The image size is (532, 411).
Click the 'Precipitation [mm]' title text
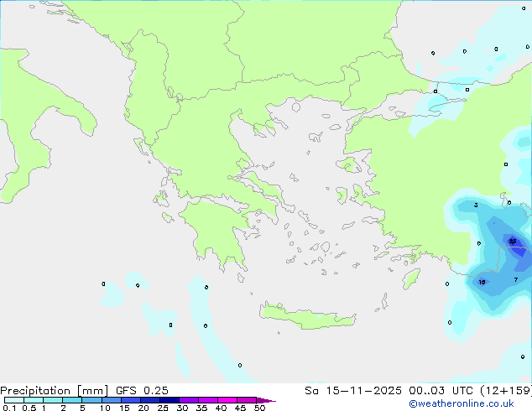(x=54, y=391)
